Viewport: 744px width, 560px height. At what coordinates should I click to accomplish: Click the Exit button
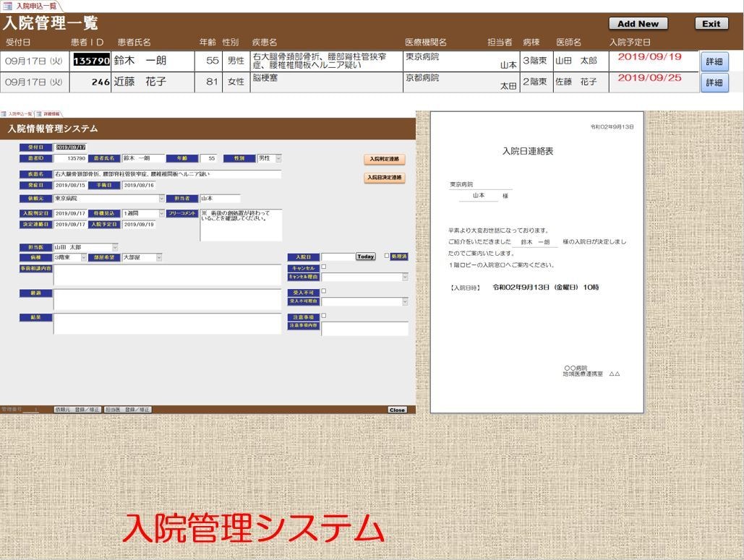(711, 24)
